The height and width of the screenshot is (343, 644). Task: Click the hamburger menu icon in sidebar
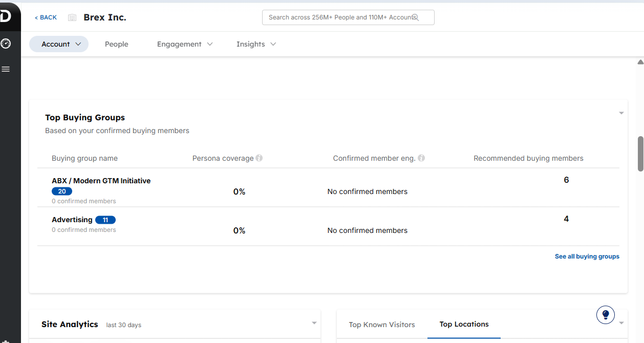pyautogui.click(x=5, y=69)
